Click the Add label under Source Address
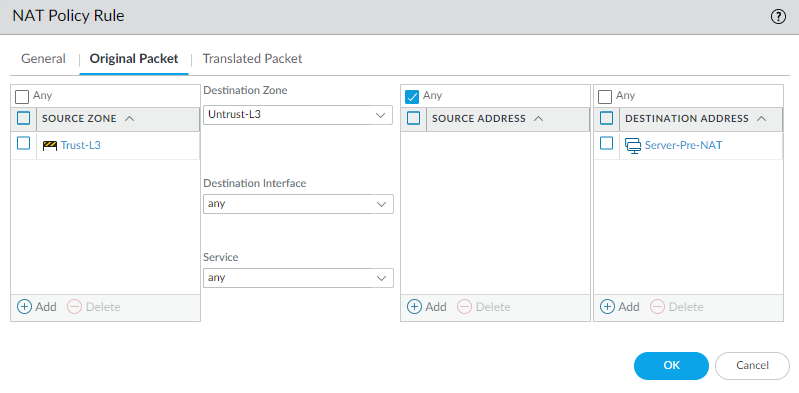This screenshot has height=393, width=799. click(436, 307)
